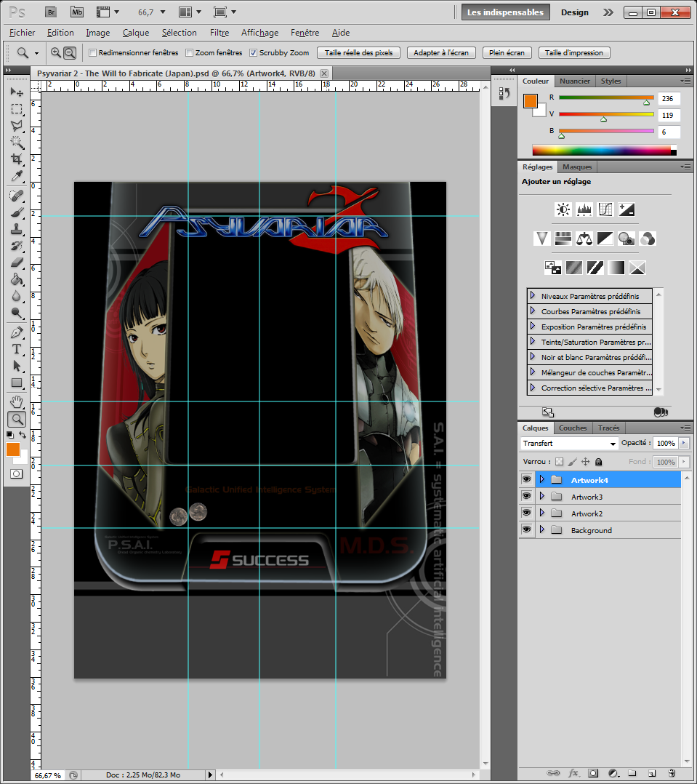Viewport: 697px width, 784px height.
Task: Select the Hand tool
Action: 17,402
